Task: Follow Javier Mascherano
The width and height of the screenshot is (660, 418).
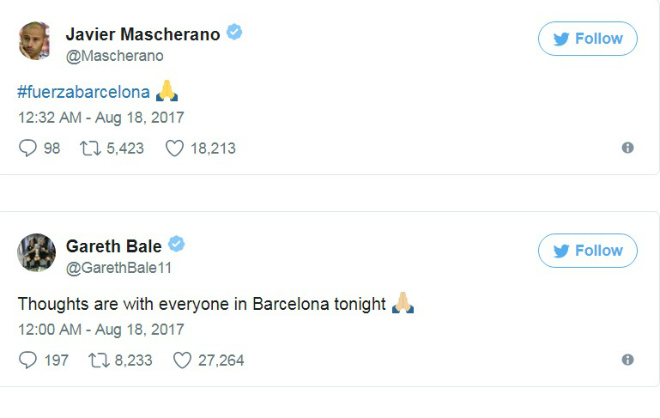Action: pyautogui.click(x=587, y=39)
